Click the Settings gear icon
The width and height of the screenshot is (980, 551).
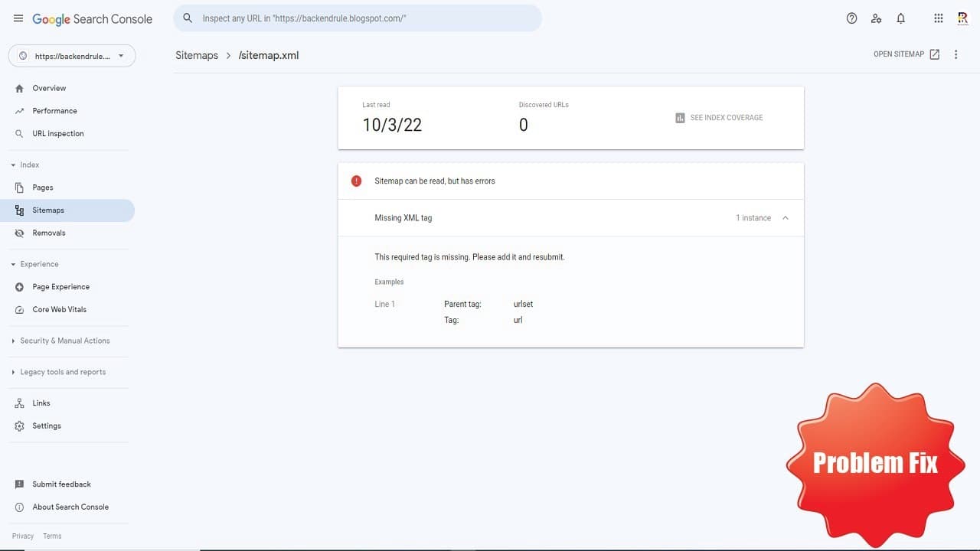(20, 426)
